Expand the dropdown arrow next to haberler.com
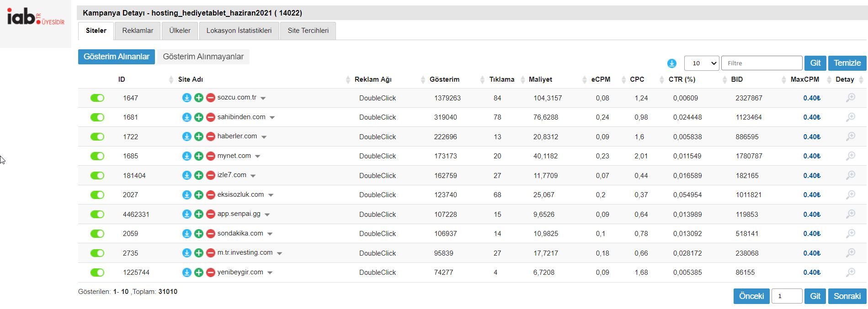This screenshot has height=309, width=868. click(264, 137)
